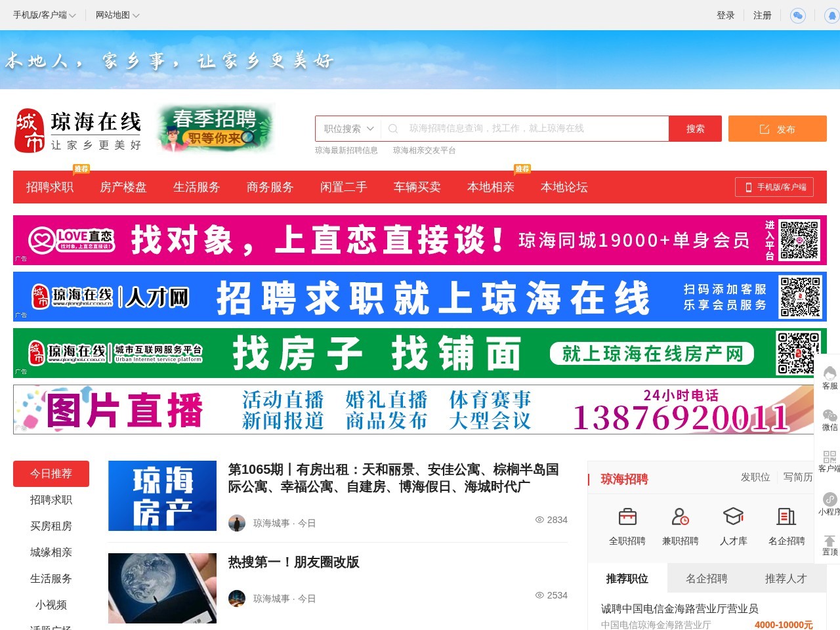Click 琼海招聘 panel heading
Viewport: 840px width, 630px height.
click(x=625, y=479)
